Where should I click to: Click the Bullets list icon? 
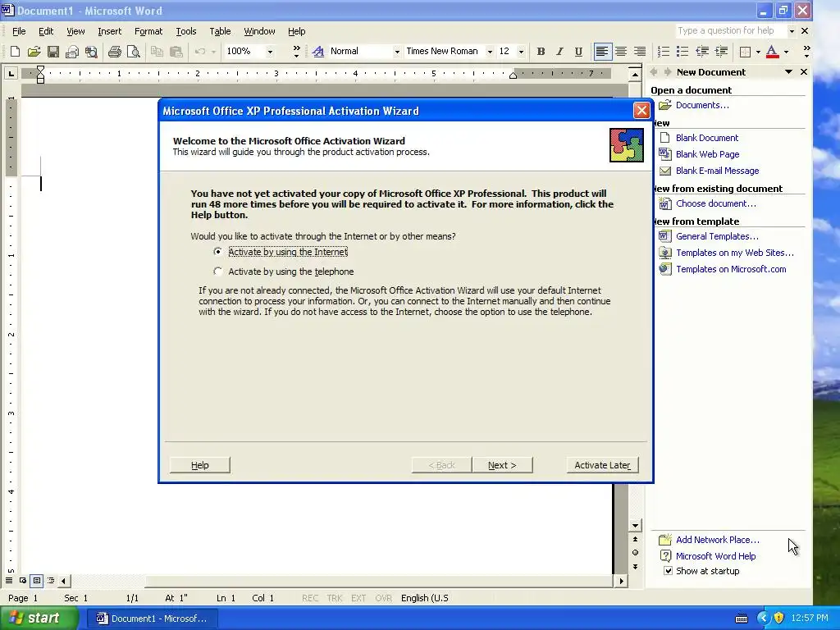[682, 52]
